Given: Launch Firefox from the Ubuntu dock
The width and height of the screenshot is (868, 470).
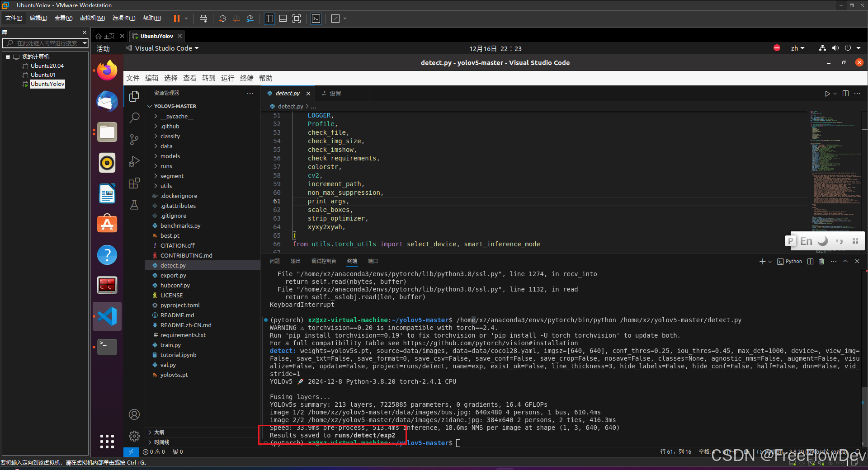Looking at the screenshot, I should 107,70.
